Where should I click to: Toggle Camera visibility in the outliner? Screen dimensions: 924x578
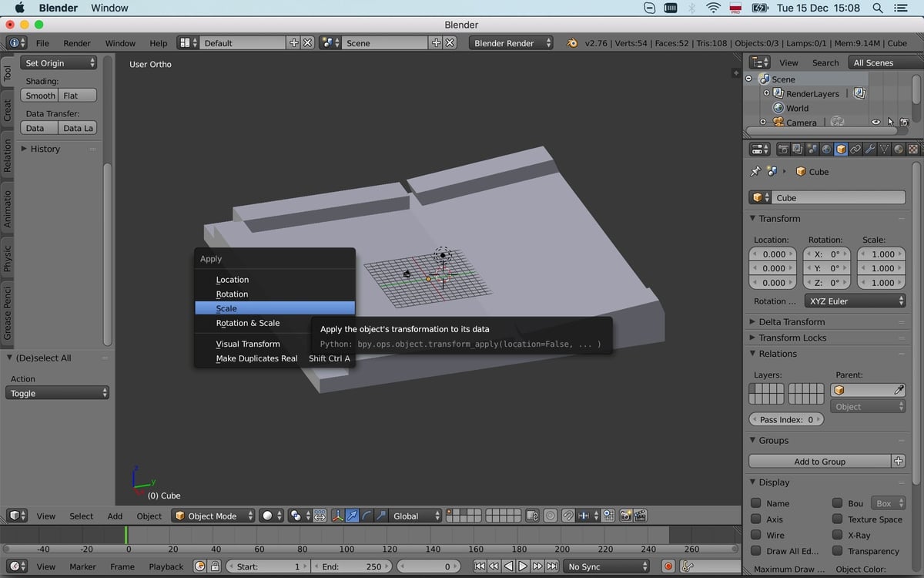tap(875, 122)
